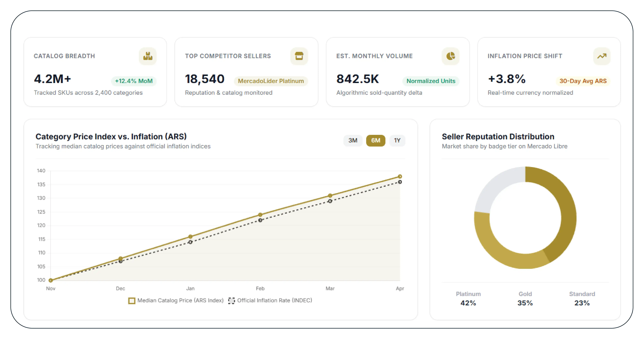Show the 1Y time range
The image size is (644, 339).
[397, 140]
